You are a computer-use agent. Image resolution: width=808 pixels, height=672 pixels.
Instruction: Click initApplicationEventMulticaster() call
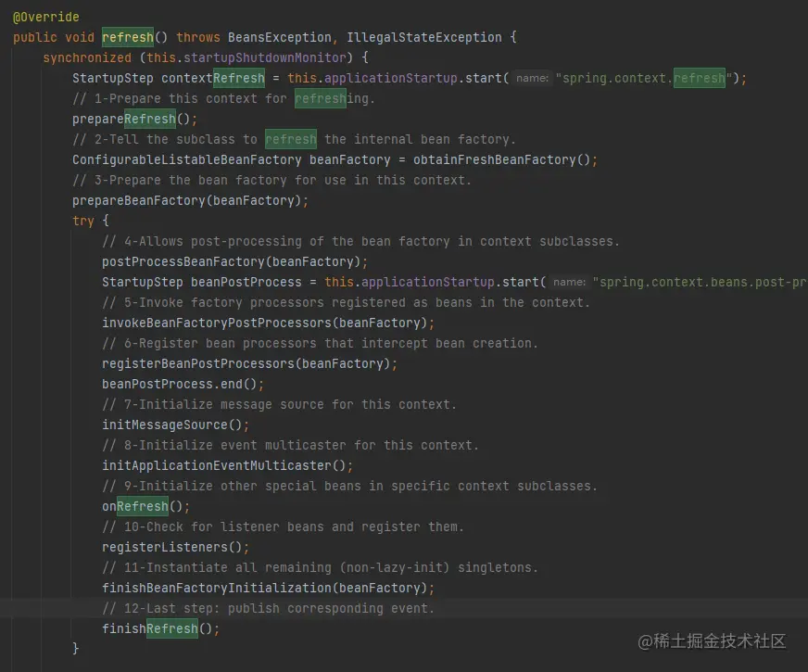223,466
